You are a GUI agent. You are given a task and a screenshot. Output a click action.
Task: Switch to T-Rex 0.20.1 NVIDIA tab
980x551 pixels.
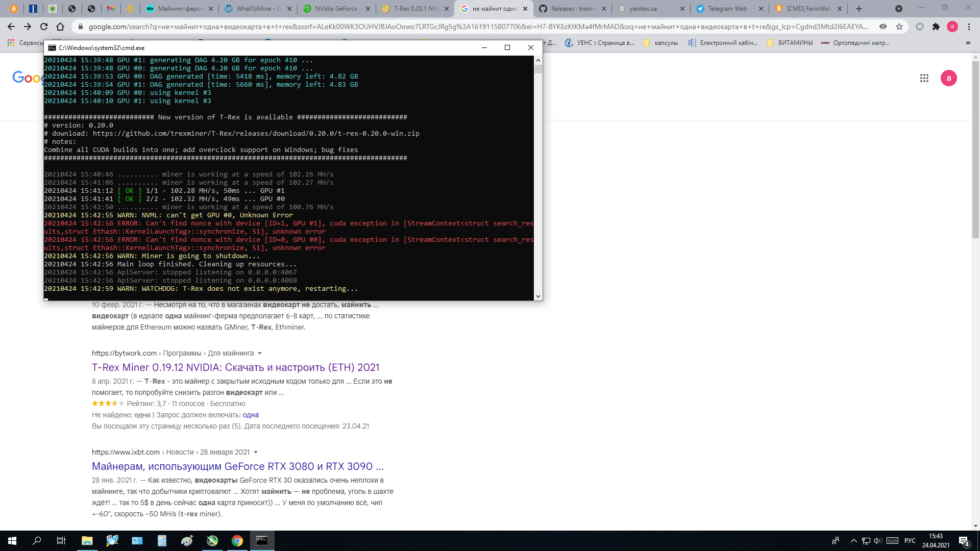(x=415, y=9)
